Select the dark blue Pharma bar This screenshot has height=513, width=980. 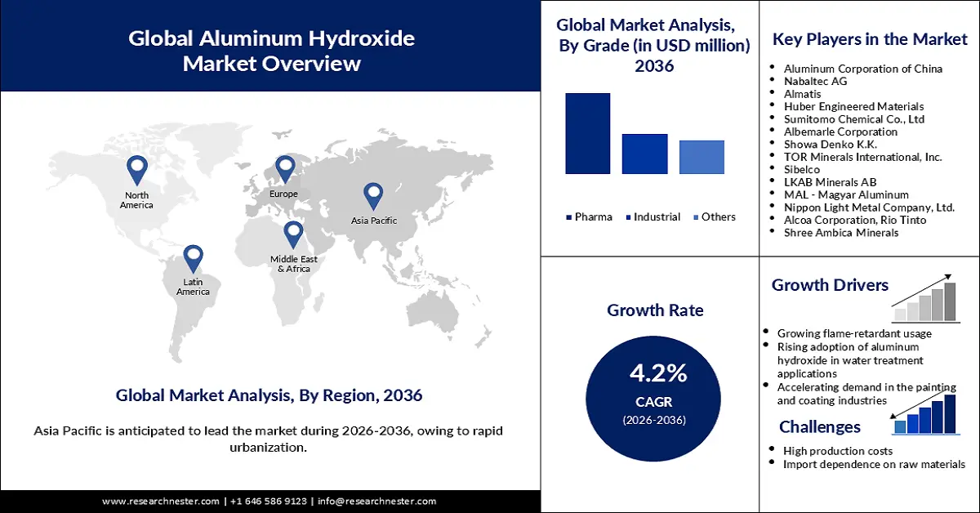tap(587, 133)
